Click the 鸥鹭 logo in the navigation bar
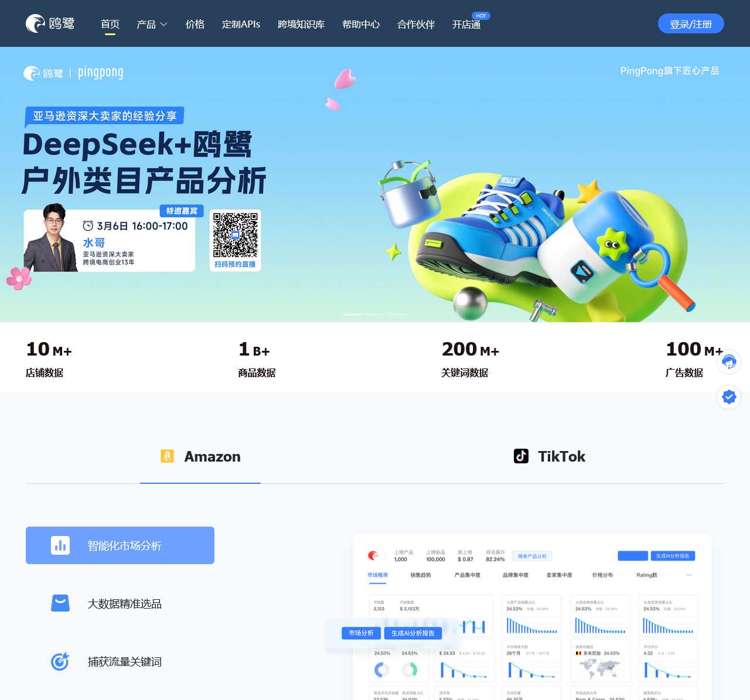This screenshot has width=750, height=700. point(50,23)
